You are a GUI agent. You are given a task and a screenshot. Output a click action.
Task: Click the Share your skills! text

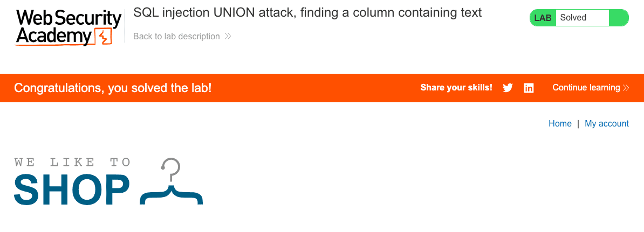click(x=456, y=88)
